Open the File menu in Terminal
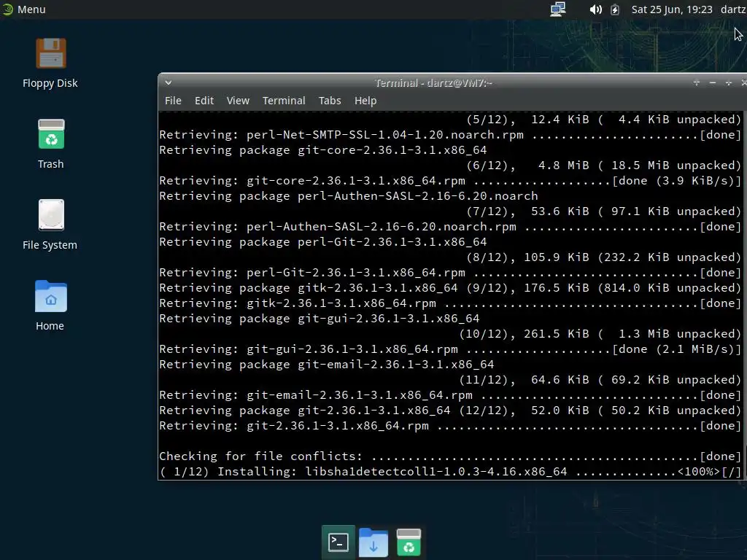This screenshot has height=560, width=747. click(173, 101)
